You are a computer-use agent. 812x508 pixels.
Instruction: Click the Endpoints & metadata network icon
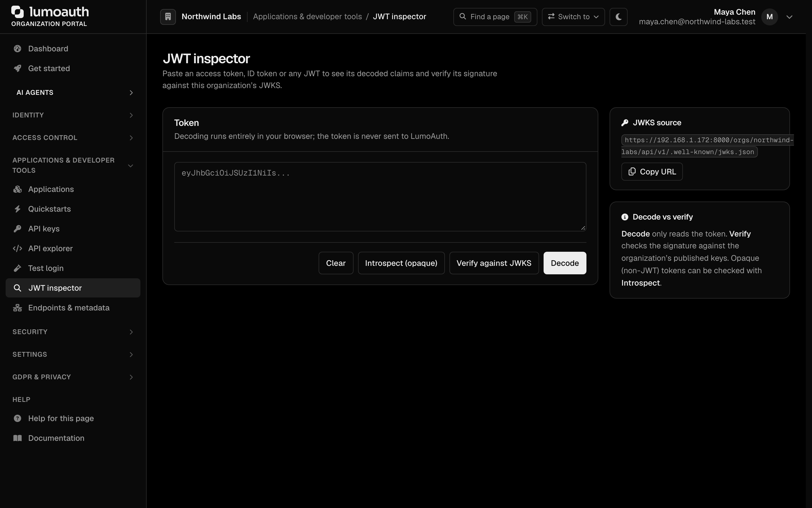click(17, 308)
